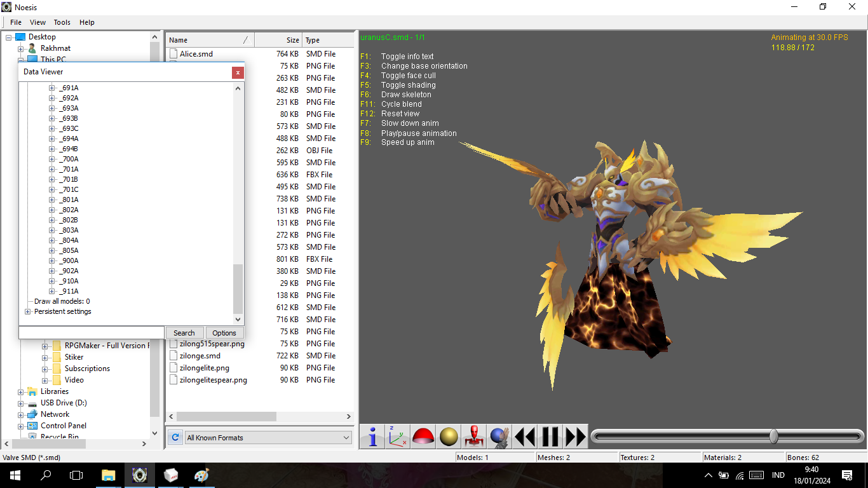Toggle shading with the yellow sphere icon
The width and height of the screenshot is (868, 488).
(449, 437)
